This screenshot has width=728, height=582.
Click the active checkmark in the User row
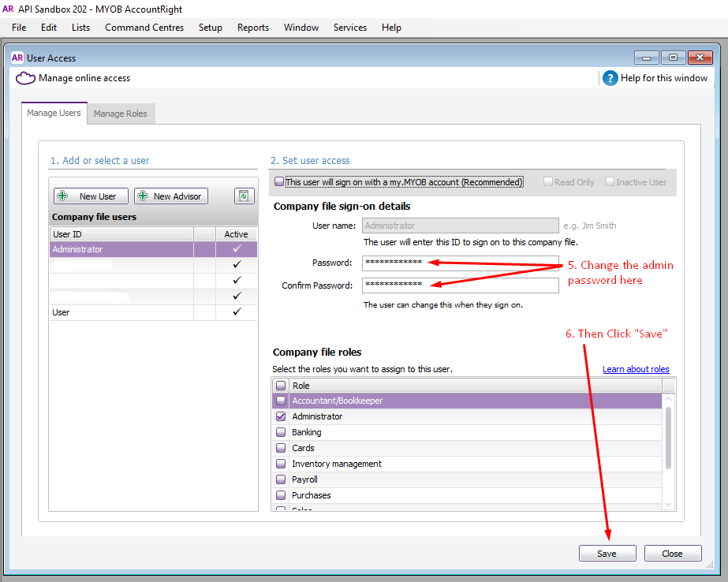pyautogui.click(x=237, y=312)
